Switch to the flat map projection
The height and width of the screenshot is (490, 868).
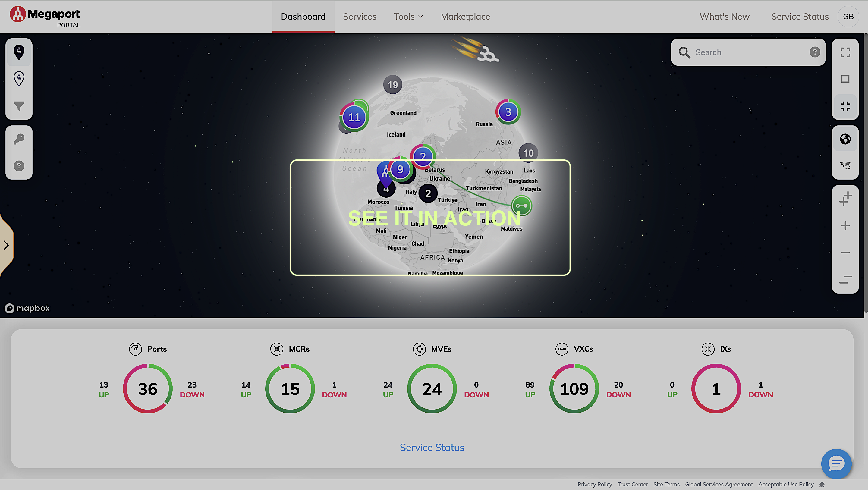coord(845,165)
